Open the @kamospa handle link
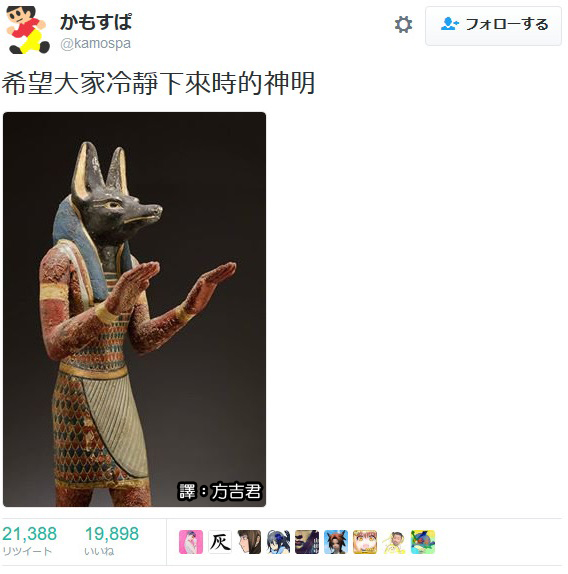 click(96, 44)
